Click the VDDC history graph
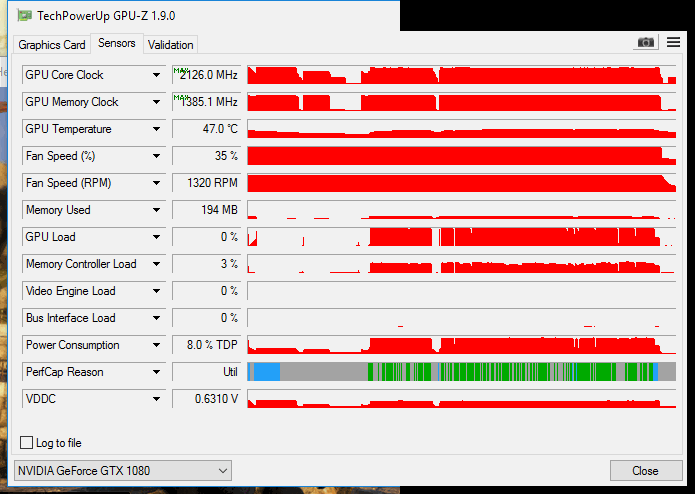This screenshot has width=695, height=494. pos(461,399)
